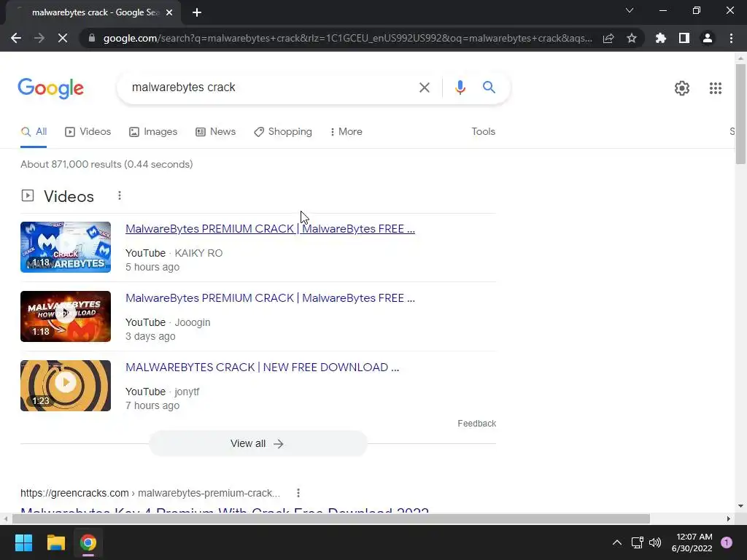Open the tab search chevron

tap(630, 10)
